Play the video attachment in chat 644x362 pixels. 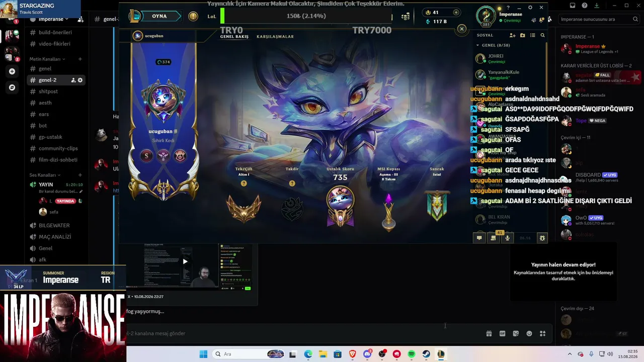click(185, 261)
